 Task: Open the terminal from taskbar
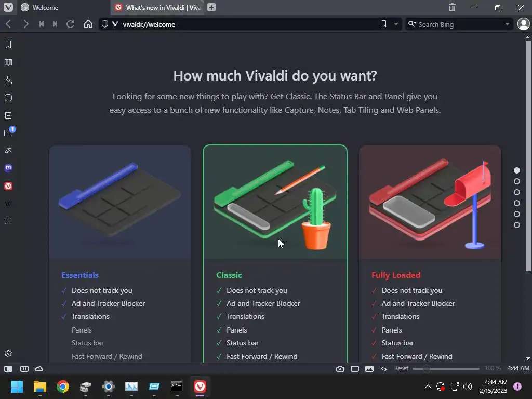pos(177,387)
